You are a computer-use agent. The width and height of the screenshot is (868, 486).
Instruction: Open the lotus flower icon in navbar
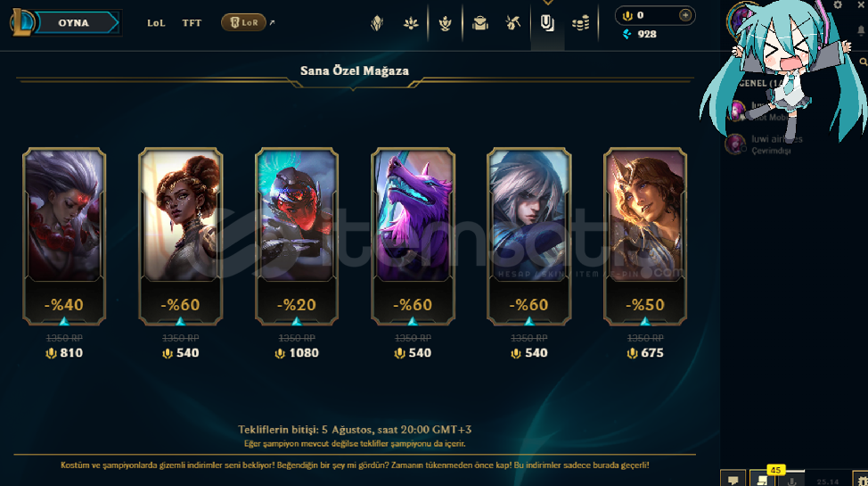coord(411,22)
